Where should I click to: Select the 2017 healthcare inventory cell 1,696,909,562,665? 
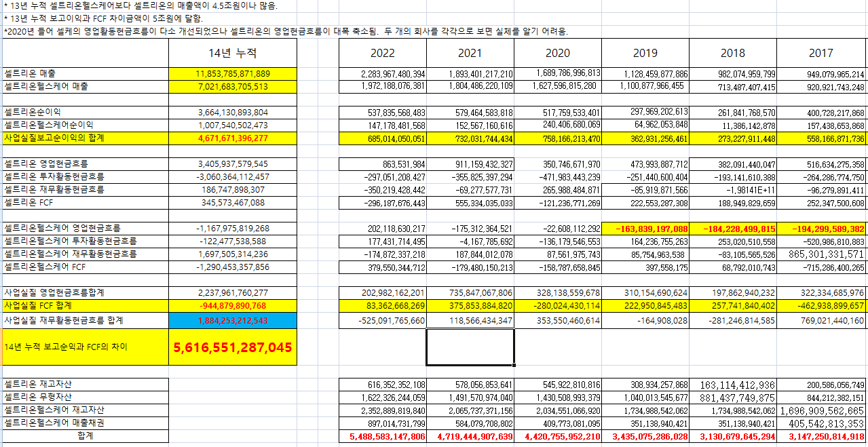822,410
